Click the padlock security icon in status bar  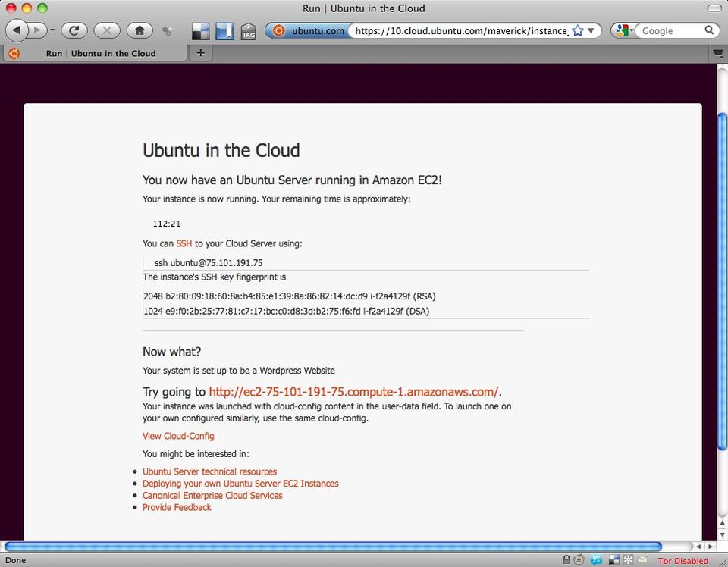566,560
